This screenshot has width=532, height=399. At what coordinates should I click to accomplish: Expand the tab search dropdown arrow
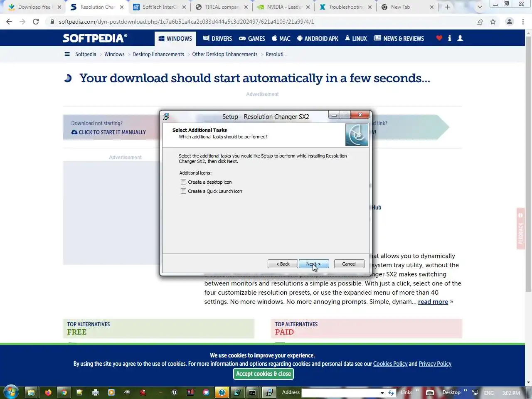[480, 7]
